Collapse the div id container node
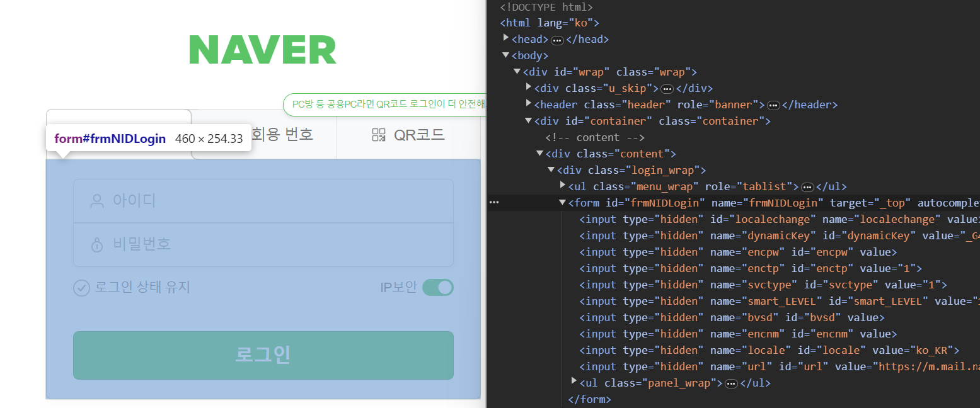 [x=528, y=121]
